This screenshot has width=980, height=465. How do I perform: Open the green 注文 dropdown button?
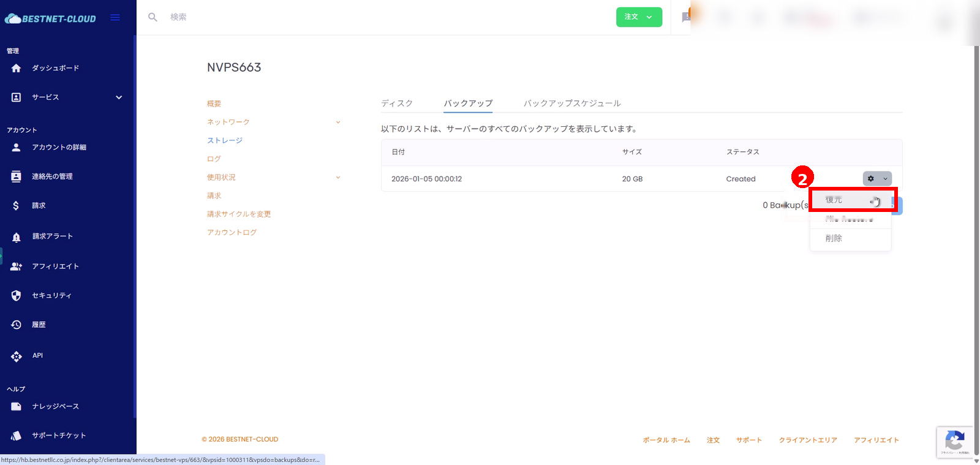(x=639, y=17)
